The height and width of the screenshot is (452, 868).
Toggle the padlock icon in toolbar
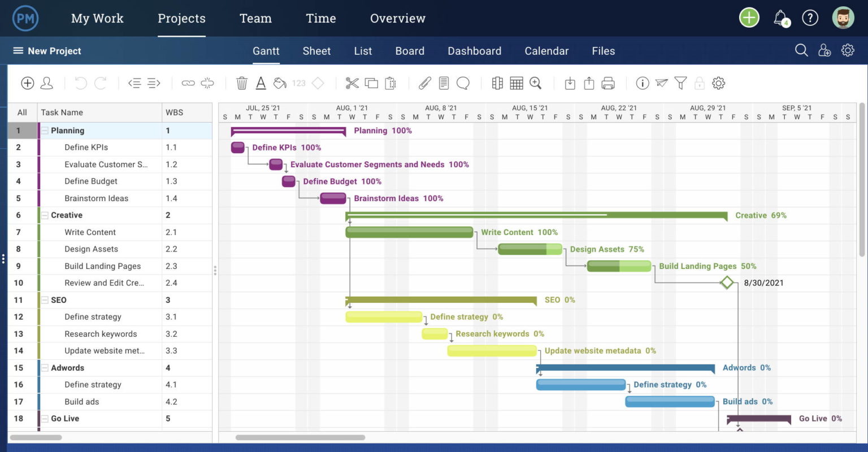click(700, 83)
